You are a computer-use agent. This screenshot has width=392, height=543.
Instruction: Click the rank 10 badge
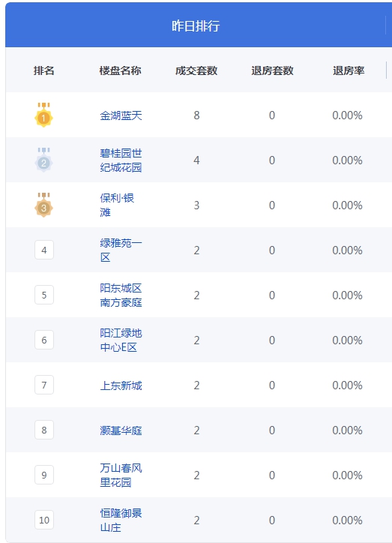click(44, 520)
